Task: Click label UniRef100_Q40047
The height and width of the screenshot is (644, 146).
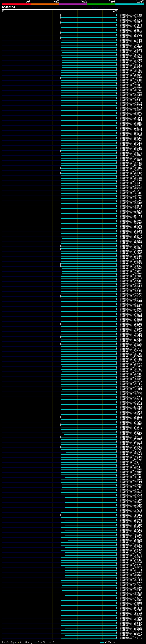Action: [x=131, y=311]
